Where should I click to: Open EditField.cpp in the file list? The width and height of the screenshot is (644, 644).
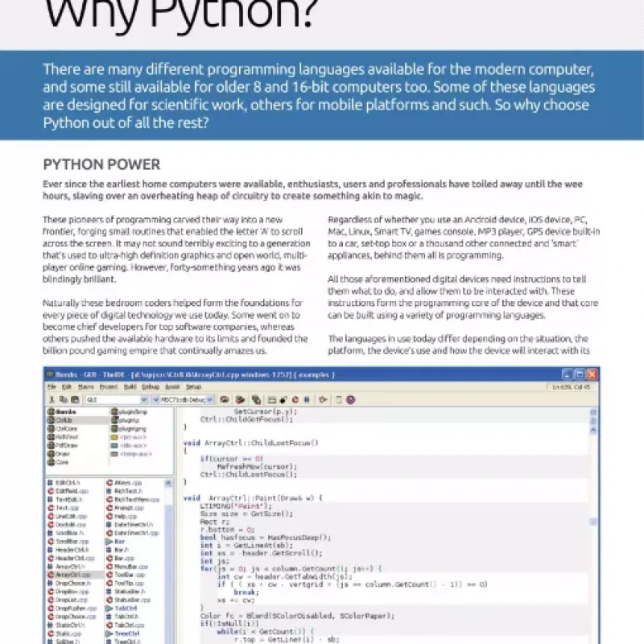[x=68, y=491]
